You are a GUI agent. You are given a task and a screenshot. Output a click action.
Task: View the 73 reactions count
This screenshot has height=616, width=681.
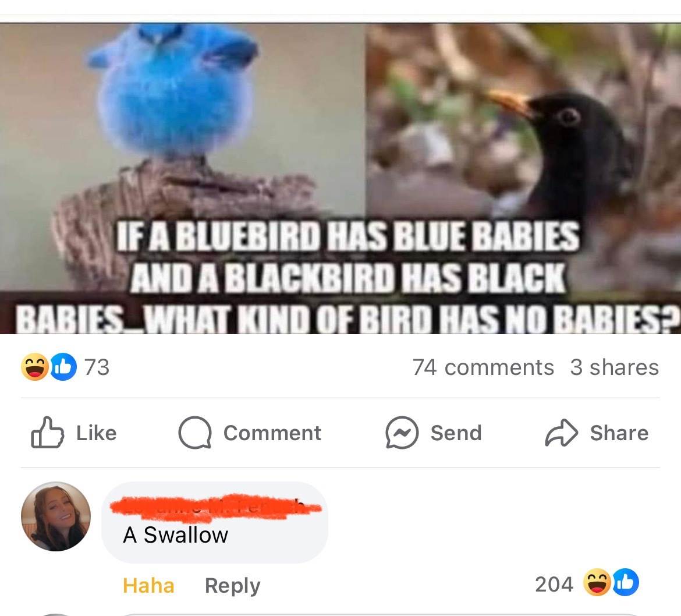click(x=97, y=367)
